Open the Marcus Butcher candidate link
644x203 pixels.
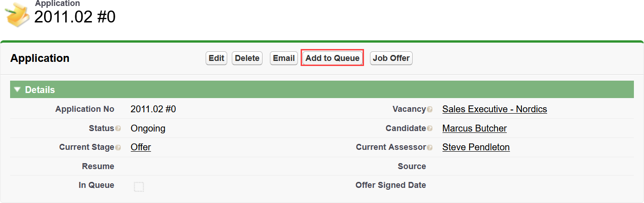[474, 128]
